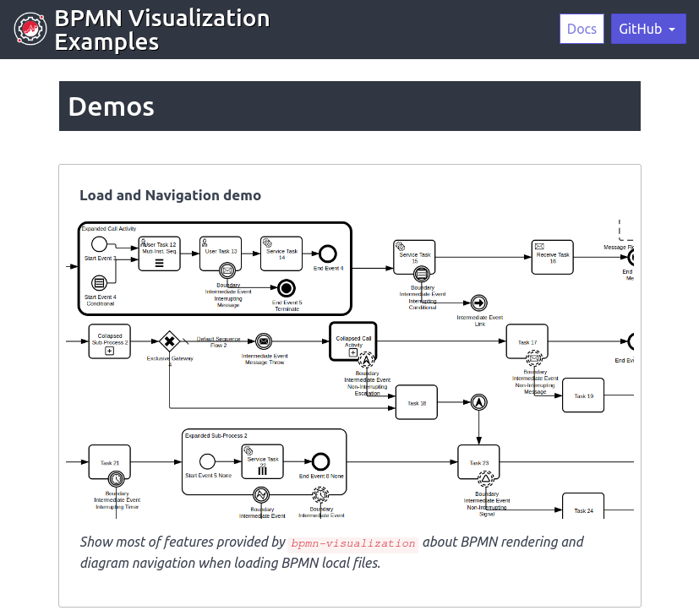Click the Service Task 22 box
This screenshot has width=699, height=616.
(x=262, y=461)
